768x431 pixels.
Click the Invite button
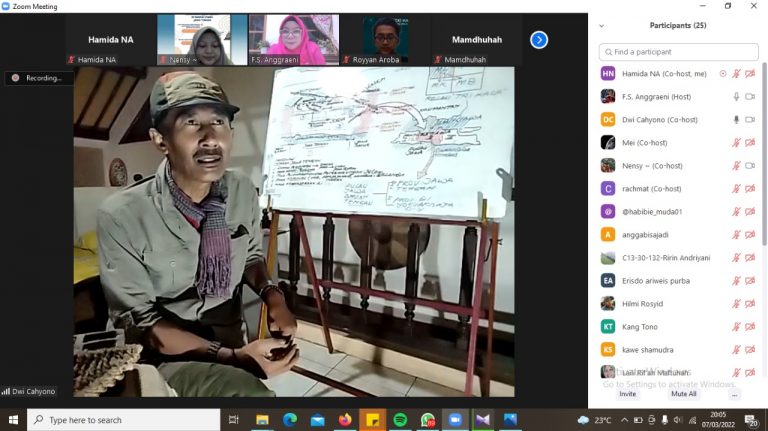[x=627, y=394]
